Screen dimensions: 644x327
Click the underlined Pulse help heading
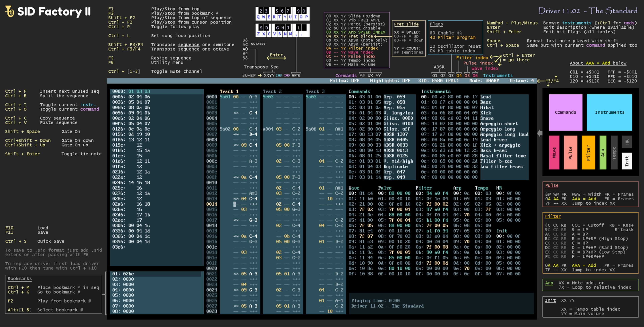(552, 185)
